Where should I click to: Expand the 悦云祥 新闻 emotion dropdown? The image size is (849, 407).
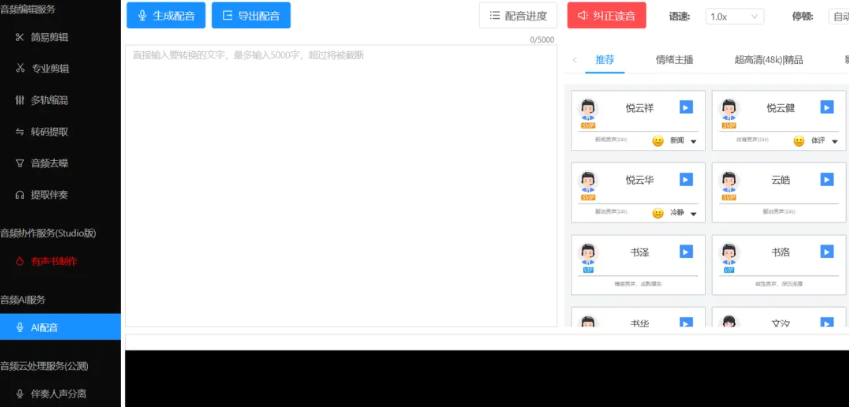point(693,142)
